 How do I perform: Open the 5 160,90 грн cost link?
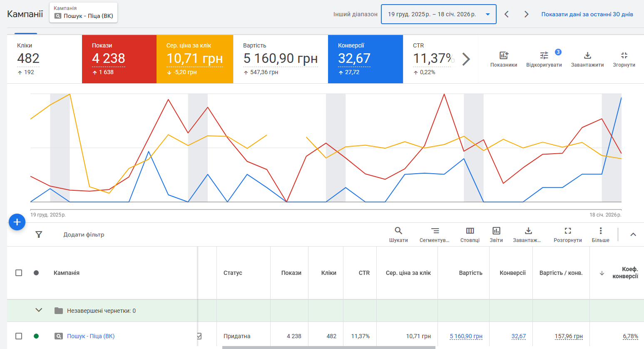coord(466,336)
